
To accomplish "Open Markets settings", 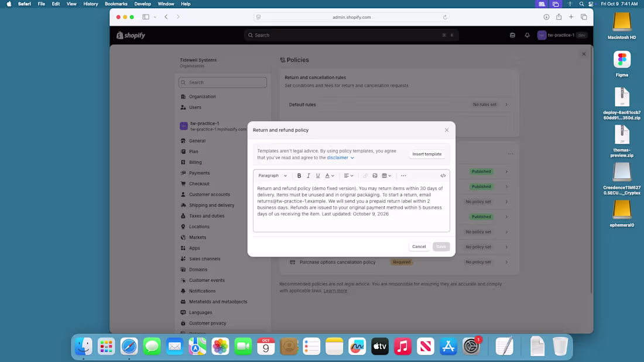I will click(197, 237).
